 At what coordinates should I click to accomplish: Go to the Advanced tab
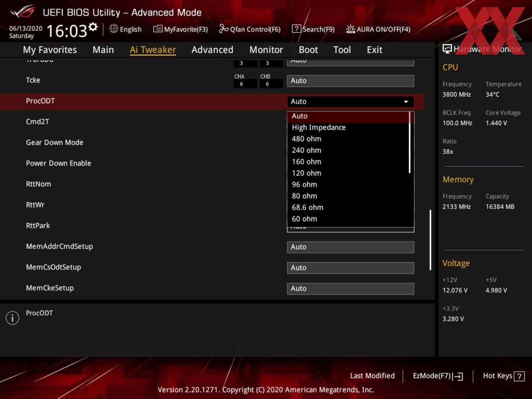(212, 50)
